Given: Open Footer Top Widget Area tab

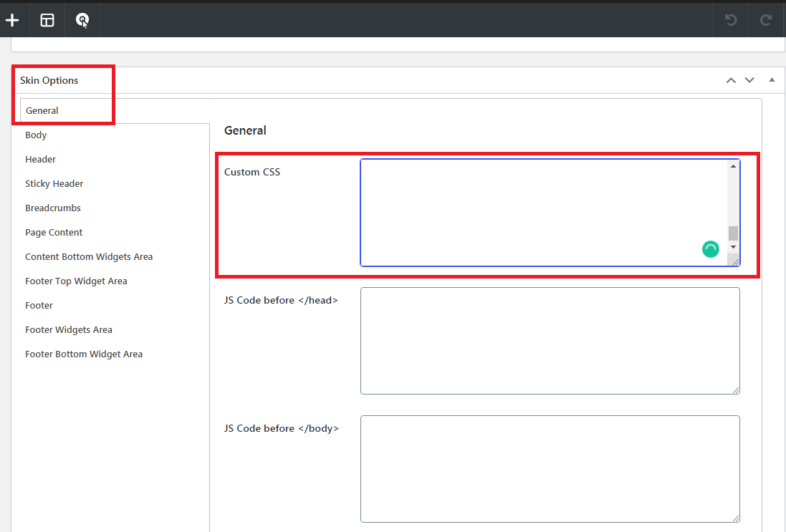Looking at the screenshot, I should [x=76, y=281].
